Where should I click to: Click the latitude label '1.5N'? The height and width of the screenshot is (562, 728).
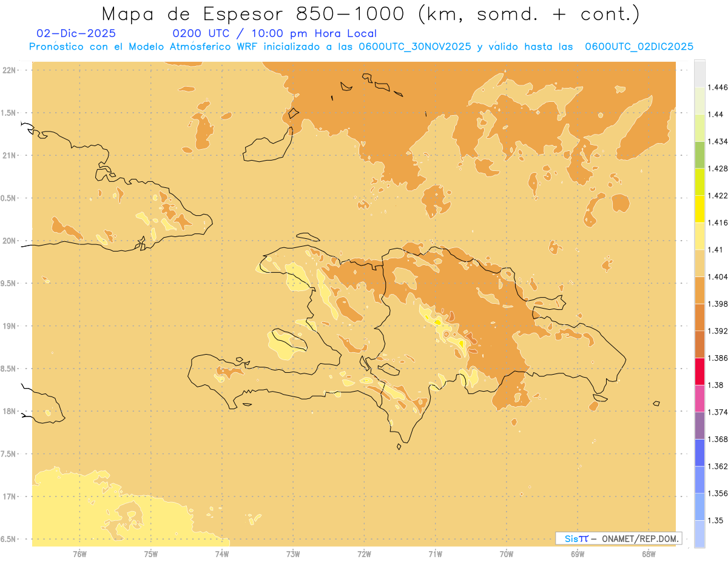[x=8, y=113]
